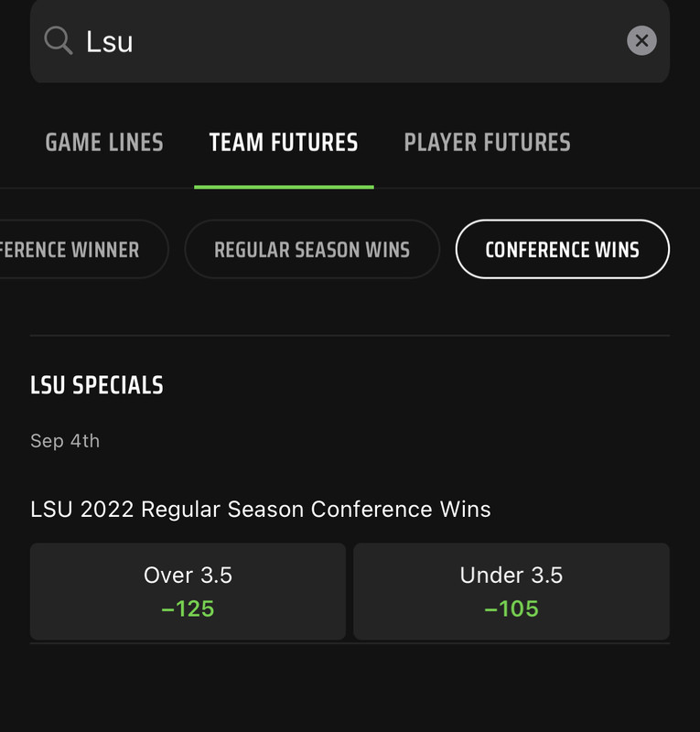Switch to the Game Lines tab
Screen dimensions: 700x732
click(104, 143)
